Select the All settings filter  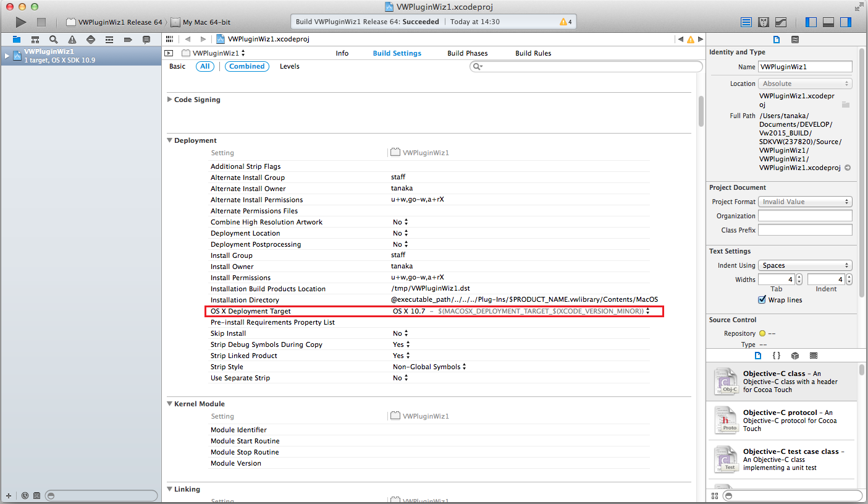[x=205, y=66]
